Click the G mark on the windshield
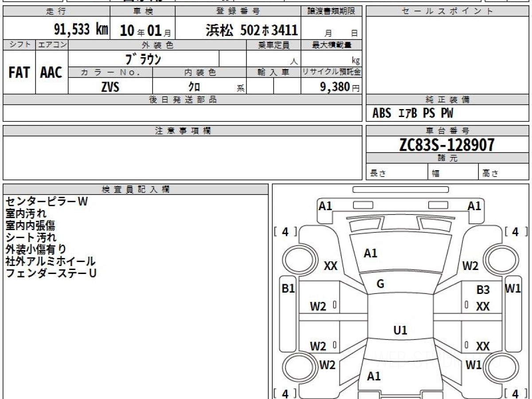Viewport: 532px width, 399px height. [380, 284]
